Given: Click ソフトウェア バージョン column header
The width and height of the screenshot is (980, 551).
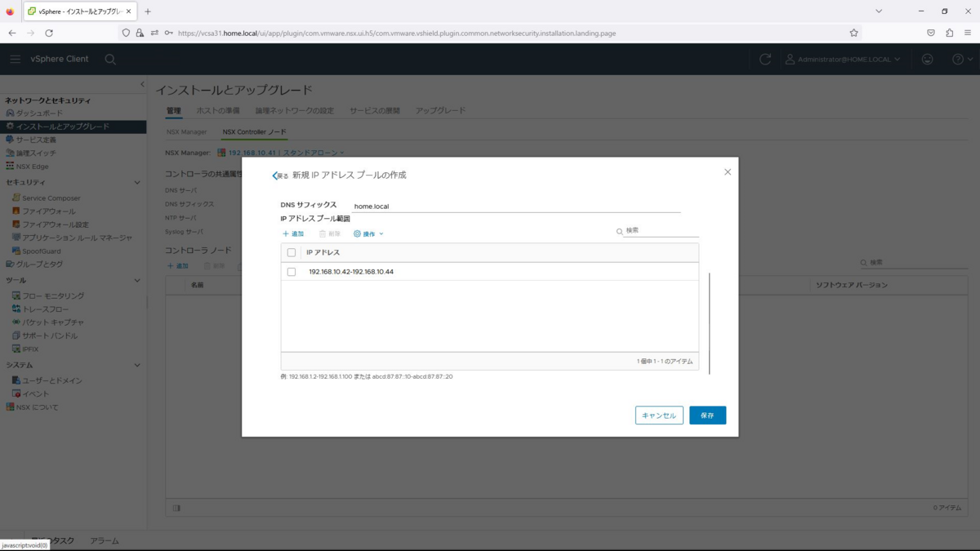Looking at the screenshot, I should 852,285.
